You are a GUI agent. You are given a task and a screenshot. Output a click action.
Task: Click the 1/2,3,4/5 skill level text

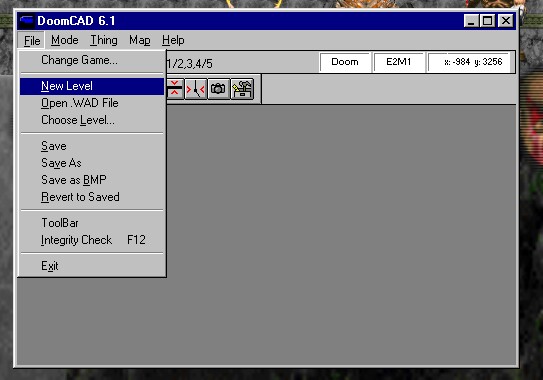click(189, 64)
